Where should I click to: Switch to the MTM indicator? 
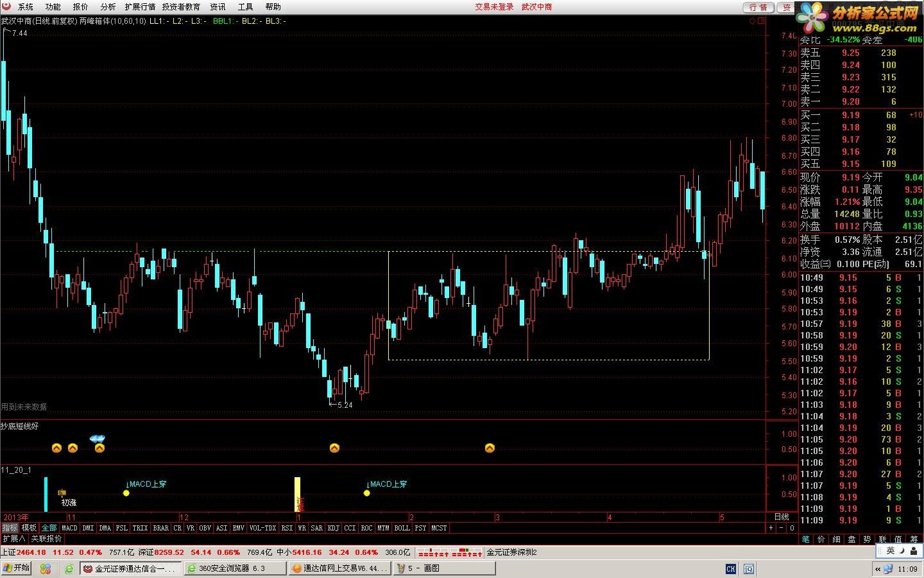384,528
